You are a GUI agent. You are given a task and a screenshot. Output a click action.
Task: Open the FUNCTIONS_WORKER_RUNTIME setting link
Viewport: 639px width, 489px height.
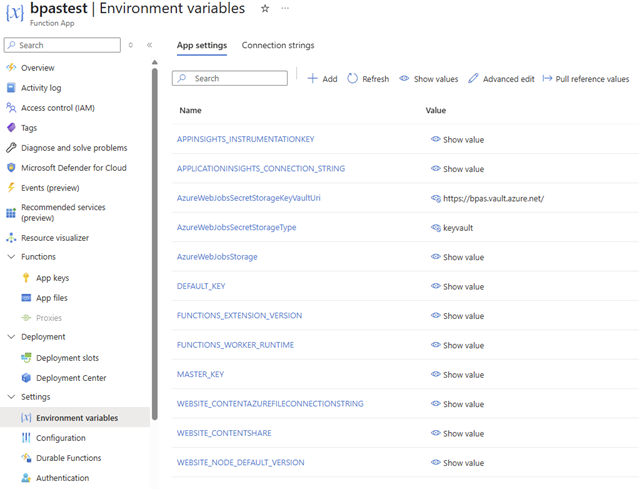tap(235, 345)
